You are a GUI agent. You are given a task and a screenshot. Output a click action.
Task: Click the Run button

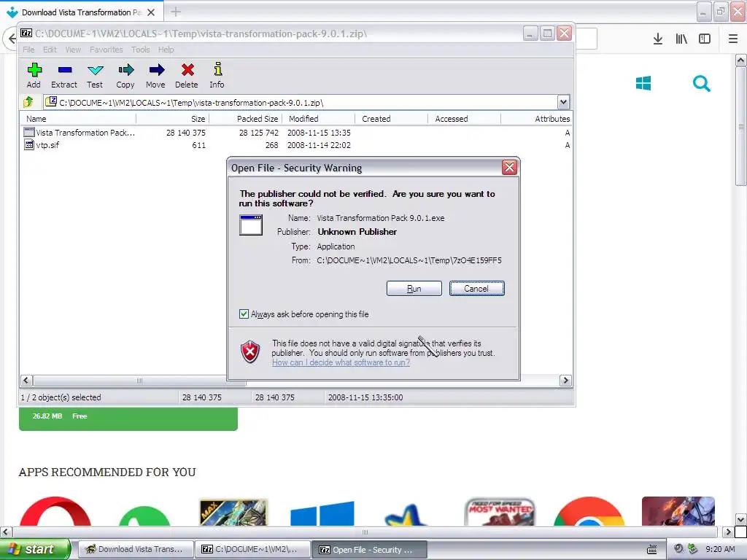(414, 288)
